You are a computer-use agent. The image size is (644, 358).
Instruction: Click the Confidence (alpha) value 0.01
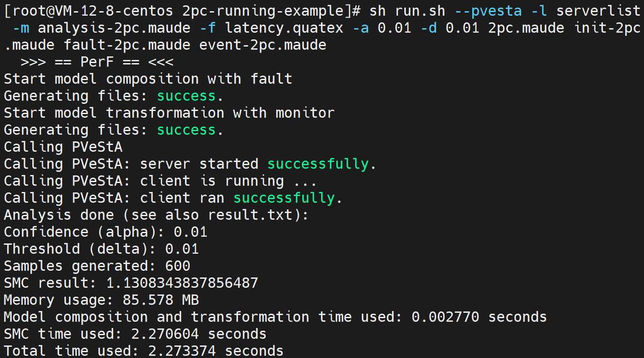[191, 232]
